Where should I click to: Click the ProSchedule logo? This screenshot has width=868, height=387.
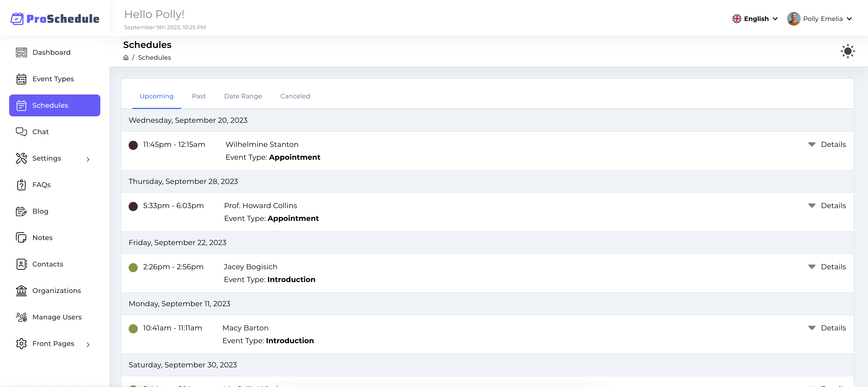pos(55,18)
